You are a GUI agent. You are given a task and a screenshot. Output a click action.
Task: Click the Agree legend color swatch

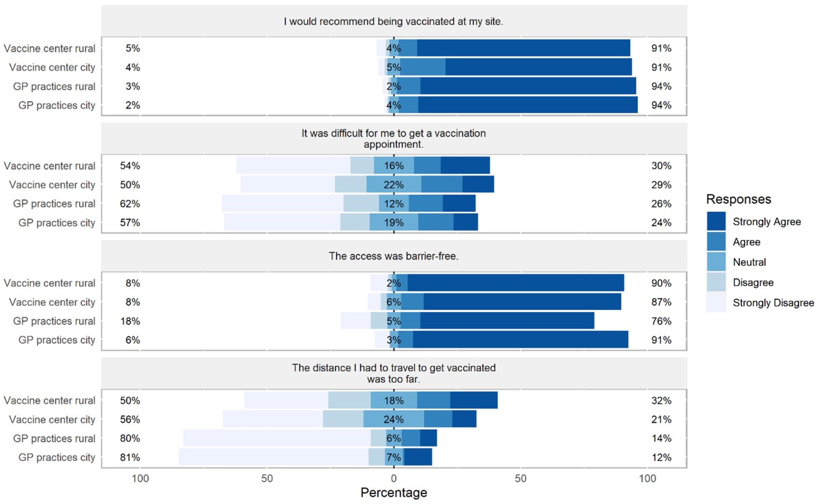click(716, 242)
